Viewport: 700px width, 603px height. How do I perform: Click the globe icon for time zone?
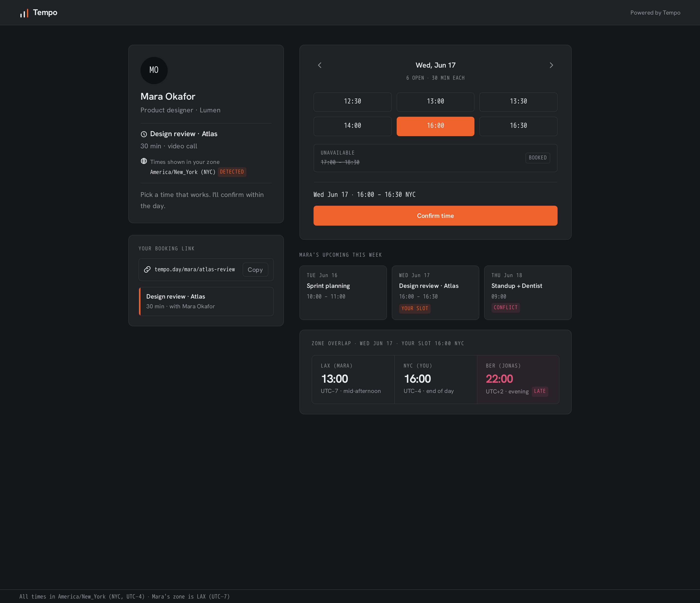tap(144, 161)
